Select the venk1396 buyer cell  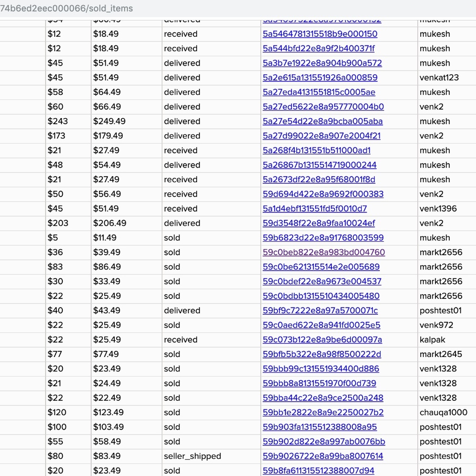446,208
